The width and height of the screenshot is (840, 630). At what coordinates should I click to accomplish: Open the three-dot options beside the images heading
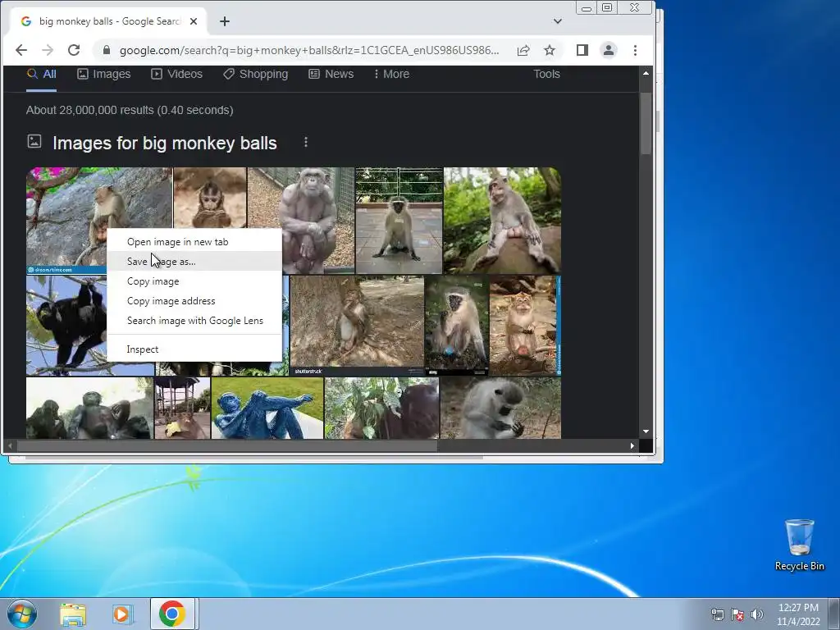pyautogui.click(x=306, y=142)
